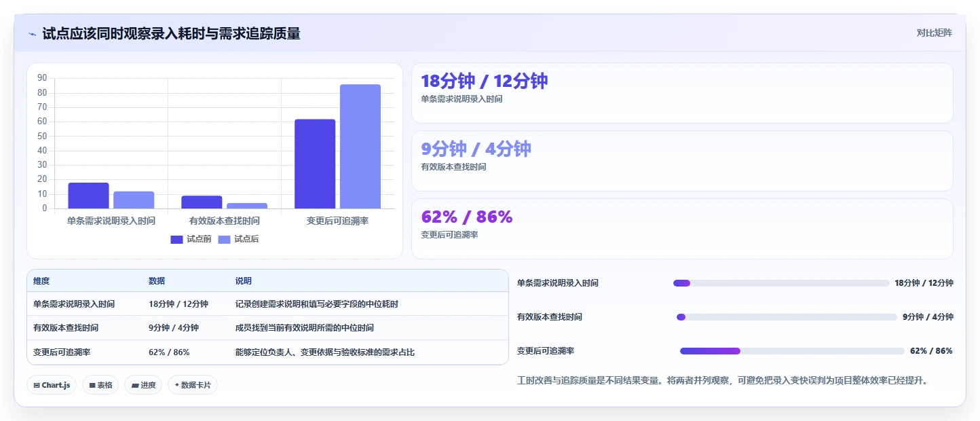Screen dimensions: 980x421
Task: Click the 试点前 bar for 有效版本查找时间
Action: point(202,202)
